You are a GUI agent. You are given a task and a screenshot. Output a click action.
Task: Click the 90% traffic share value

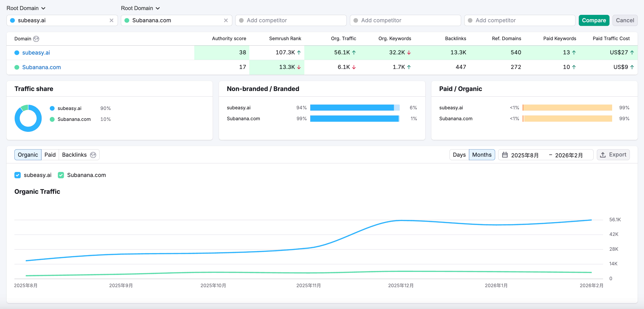click(105, 108)
